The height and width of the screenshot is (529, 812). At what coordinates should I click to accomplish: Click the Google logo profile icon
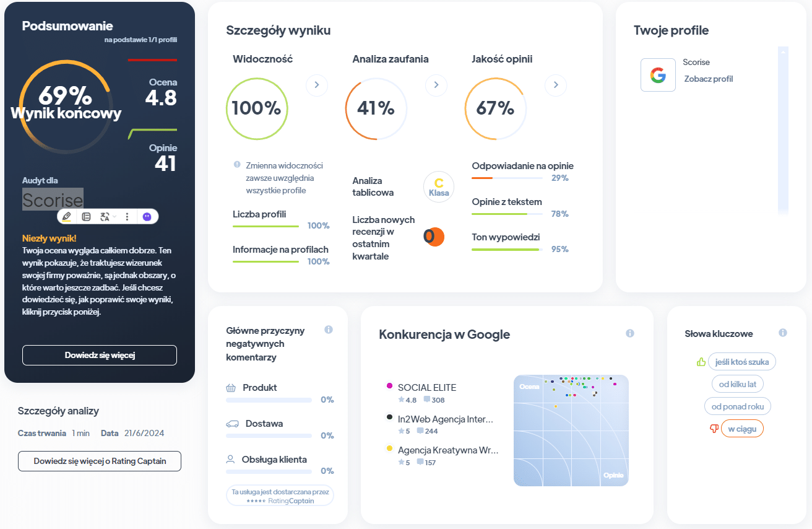coord(658,76)
